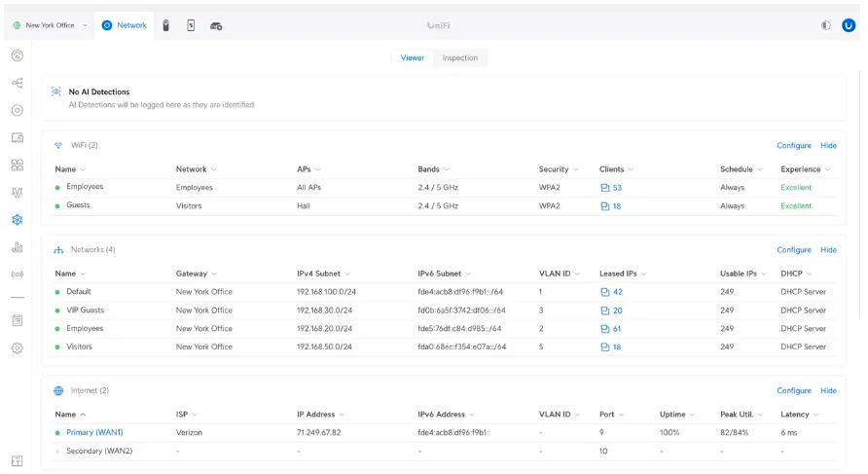Screen dimensions: 868x474
Task: Open the radio signal icon in the sidebar
Action: pyautogui.click(x=17, y=274)
